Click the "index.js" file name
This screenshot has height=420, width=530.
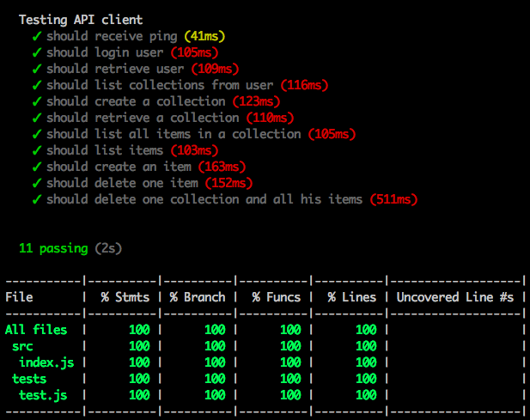(x=46, y=362)
